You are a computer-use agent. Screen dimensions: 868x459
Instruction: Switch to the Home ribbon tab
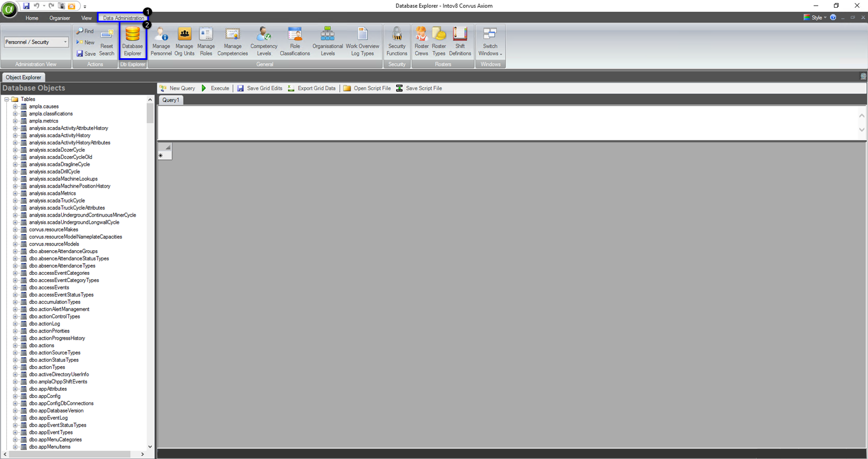point(32,18)
